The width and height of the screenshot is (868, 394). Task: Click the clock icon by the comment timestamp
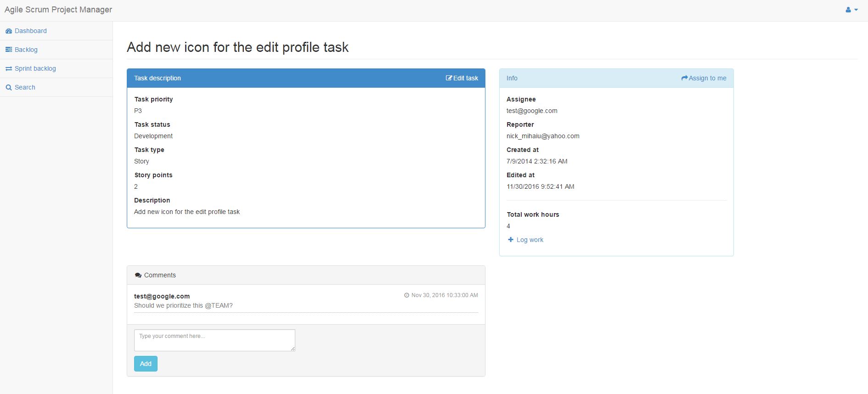click(406, 295)
